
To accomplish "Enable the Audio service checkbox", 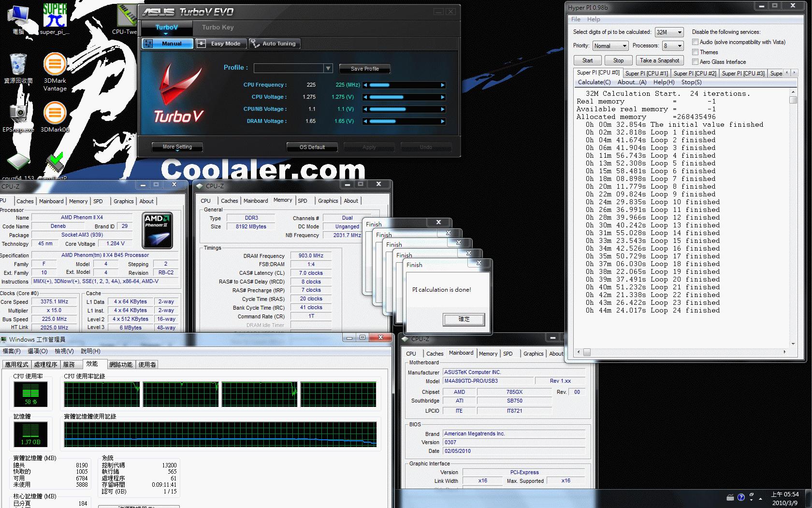I will coord(695,42).
